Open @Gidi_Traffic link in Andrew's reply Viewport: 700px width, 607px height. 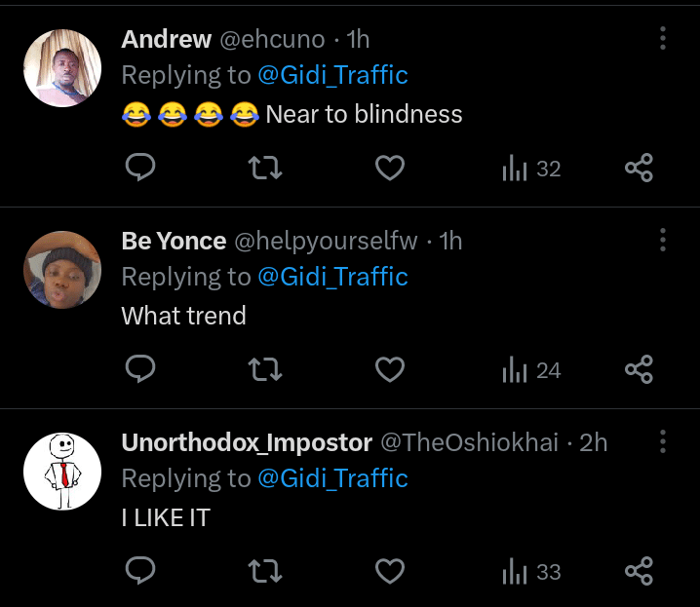pos(332,75)
